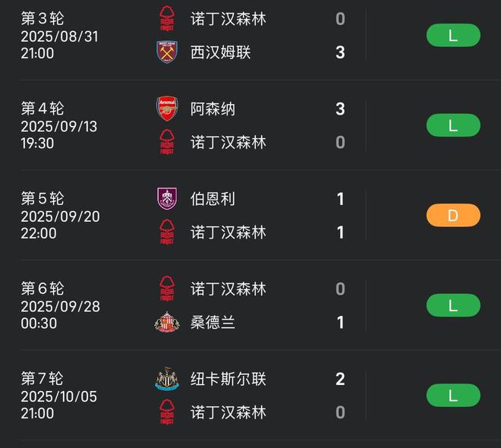Image resolution: width=501 pixels, height=448 pixels.
Task: Open team page for 阿森纳
Action: (213, 109)
